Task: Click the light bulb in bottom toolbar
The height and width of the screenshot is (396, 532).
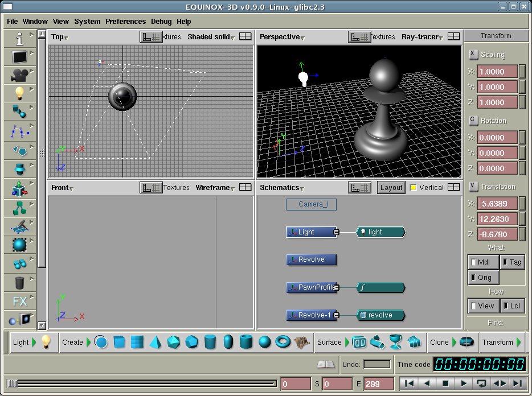Action: tap(46, 342)
